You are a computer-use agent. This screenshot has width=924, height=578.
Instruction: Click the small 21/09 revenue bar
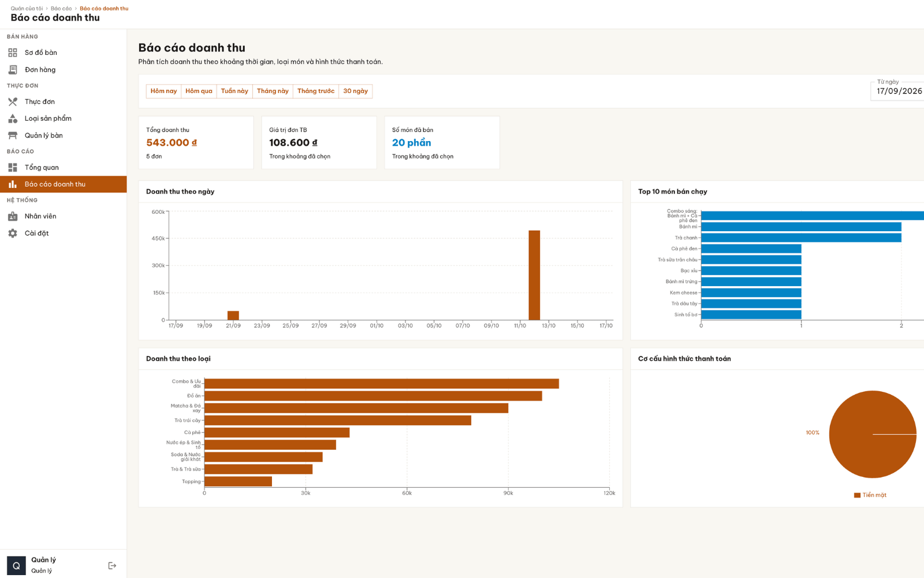[x=233, y=316]
